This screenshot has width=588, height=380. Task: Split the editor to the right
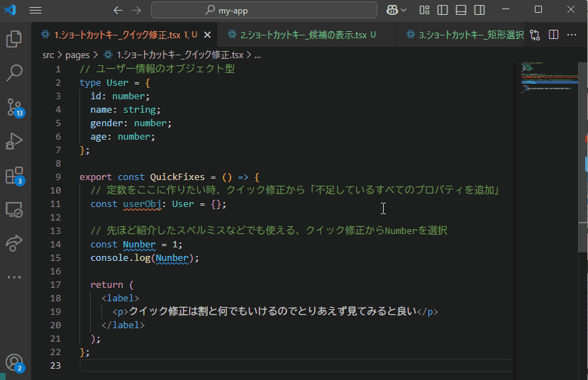pos(553,35)
